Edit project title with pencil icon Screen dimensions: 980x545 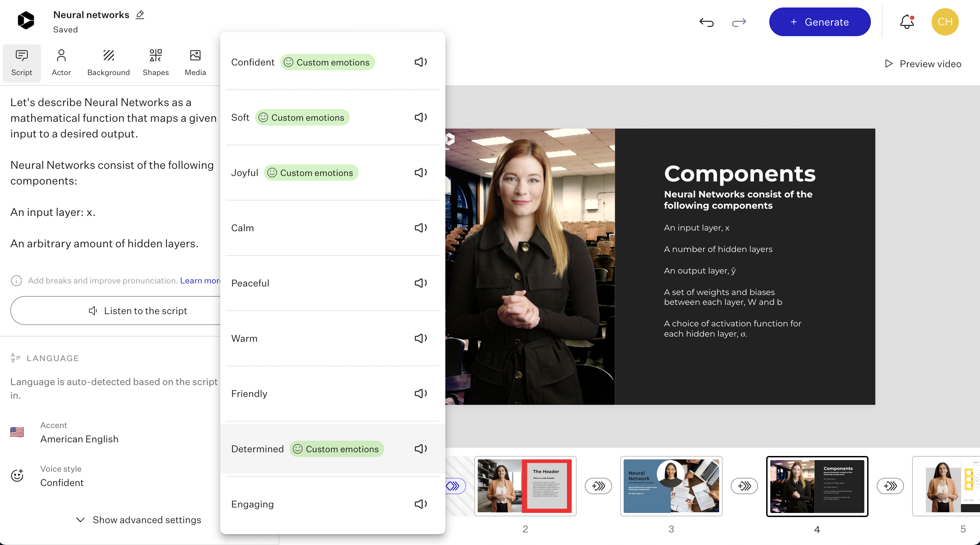[140, 15]
